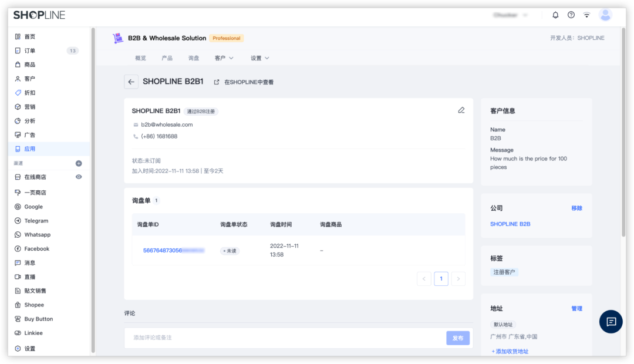Add a channel with the plus icon
The height and width of the screenshot is (364, 634).
coord(79,163)
